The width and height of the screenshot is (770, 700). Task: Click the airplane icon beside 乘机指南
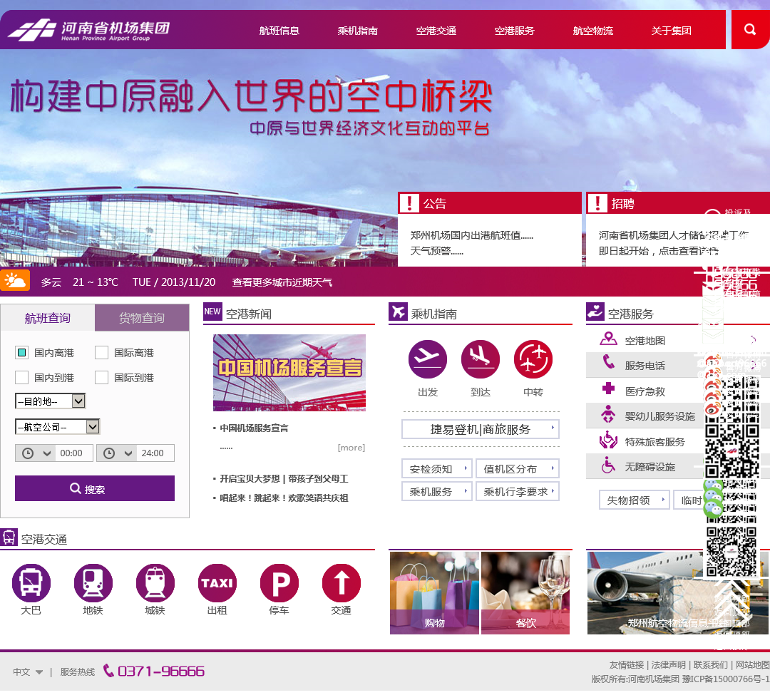point(398,312)
